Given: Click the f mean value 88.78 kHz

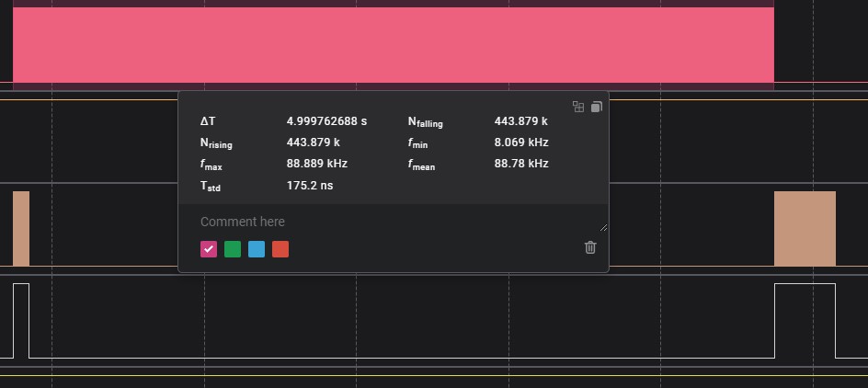Looking at the screenshot, I should point(521,164).
